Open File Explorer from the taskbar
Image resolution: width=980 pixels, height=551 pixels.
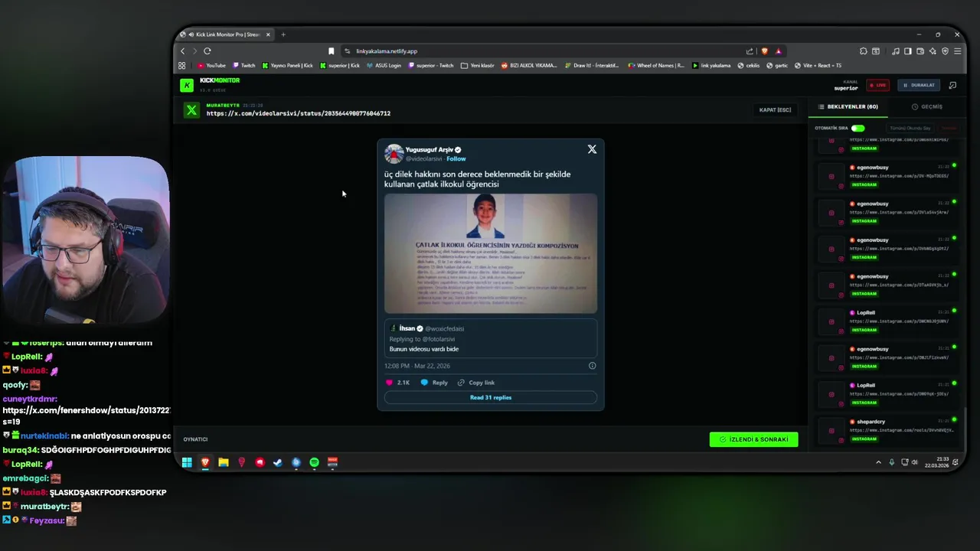coord(224,462)
